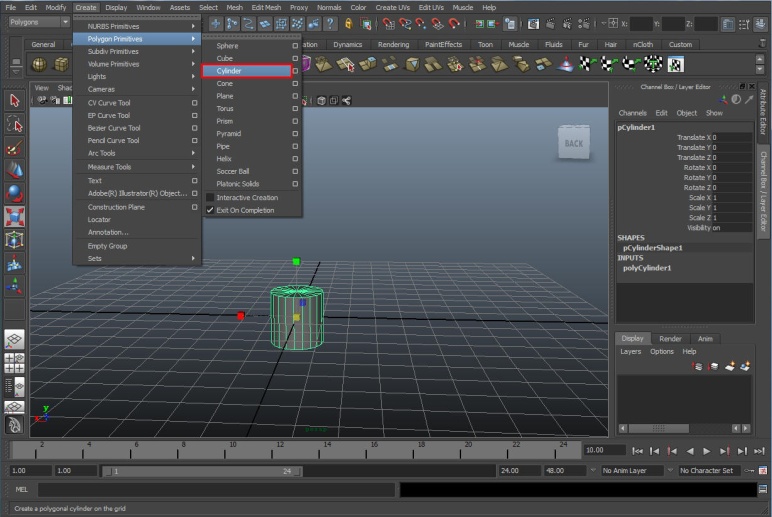Click the polygon sphere shelf icon
Image resolution: width=772 pixels, height=517 pixels.
[38, 64]
